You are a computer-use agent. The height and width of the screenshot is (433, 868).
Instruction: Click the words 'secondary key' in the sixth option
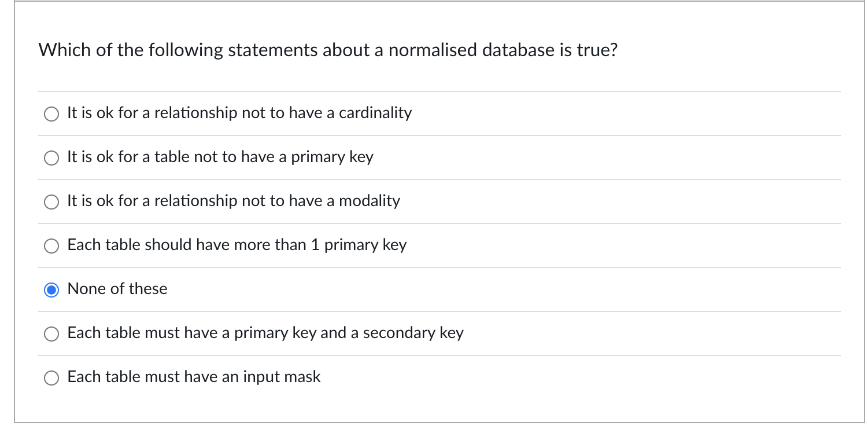pos(413,333)
